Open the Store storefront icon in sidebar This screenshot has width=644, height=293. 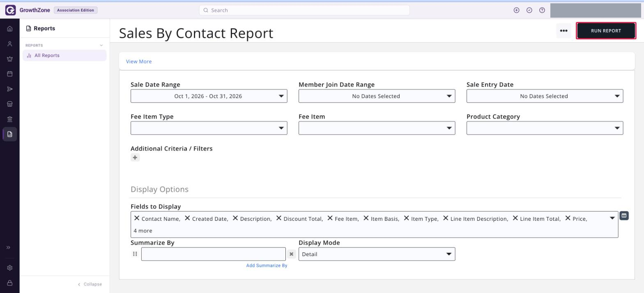pos(10,104)
